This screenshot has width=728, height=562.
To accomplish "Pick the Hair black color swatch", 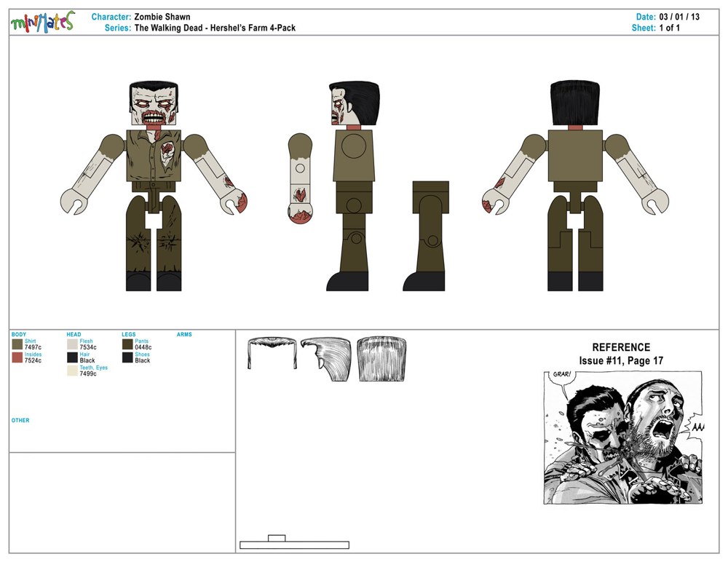I will [x=72, y=357].
